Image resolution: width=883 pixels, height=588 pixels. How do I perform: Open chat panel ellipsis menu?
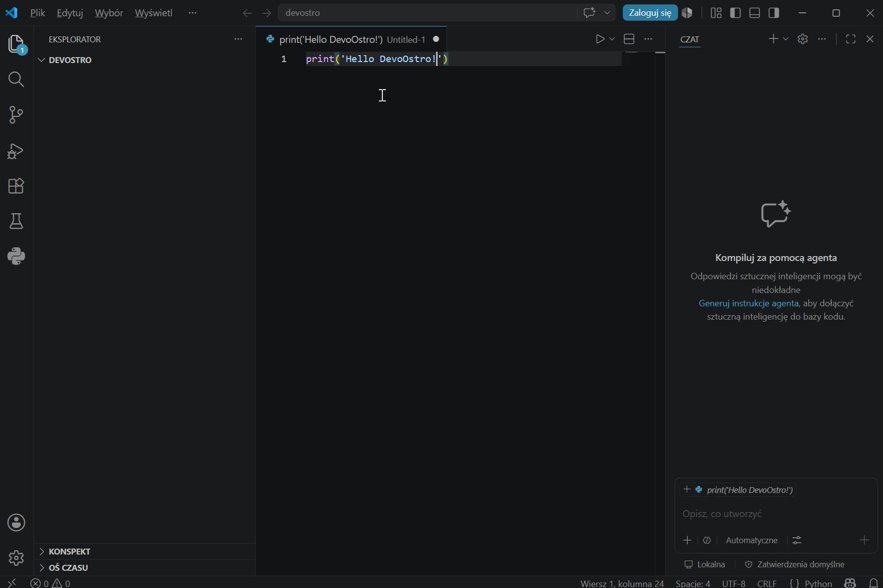(822, 39)
